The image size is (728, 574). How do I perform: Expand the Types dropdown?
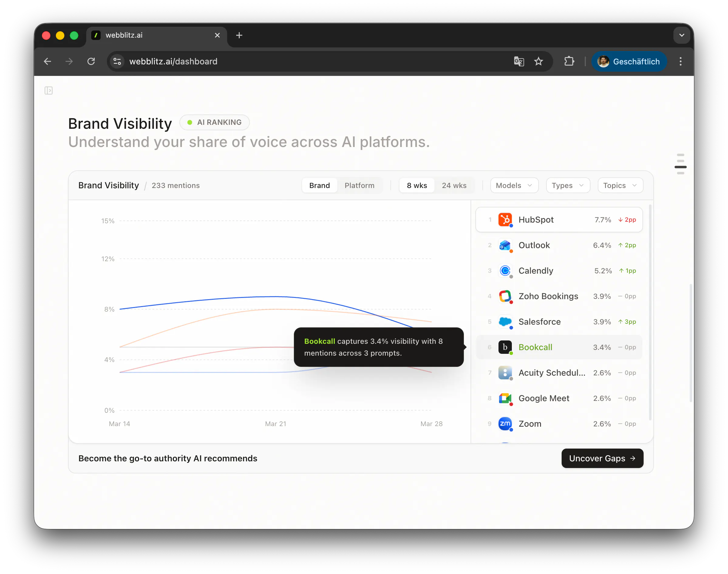pos(568,186)
